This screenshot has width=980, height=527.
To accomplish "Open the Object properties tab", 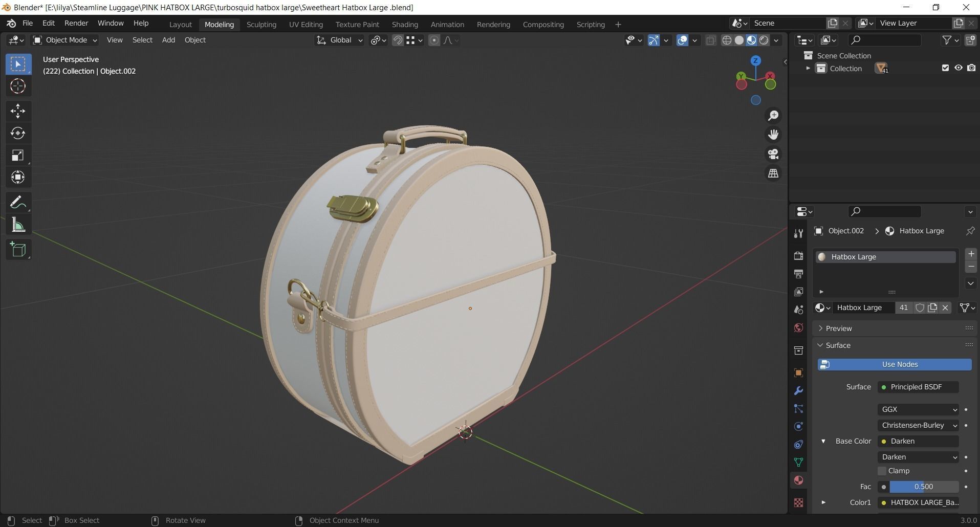I will pos(798,372).
